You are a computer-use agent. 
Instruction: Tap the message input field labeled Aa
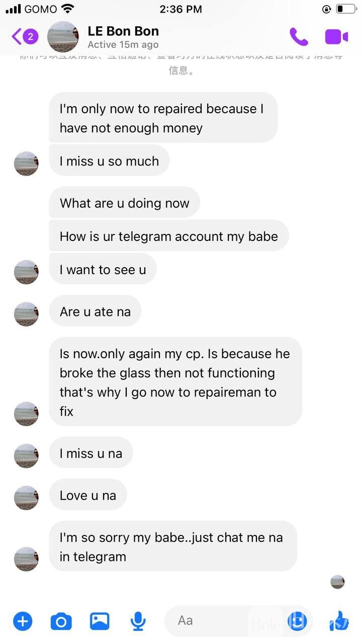coord(221,621)
